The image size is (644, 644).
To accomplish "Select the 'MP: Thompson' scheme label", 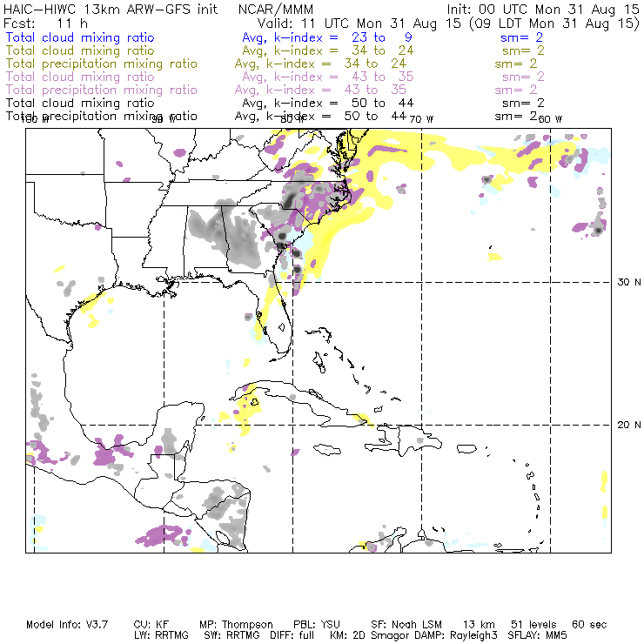I will [x=236, y=625].
